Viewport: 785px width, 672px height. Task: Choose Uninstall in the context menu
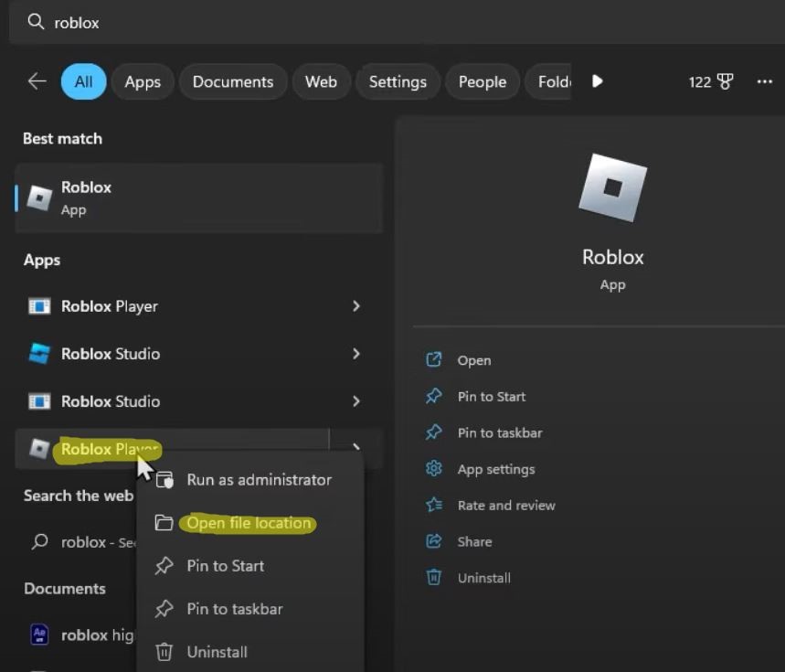point(249,652)
